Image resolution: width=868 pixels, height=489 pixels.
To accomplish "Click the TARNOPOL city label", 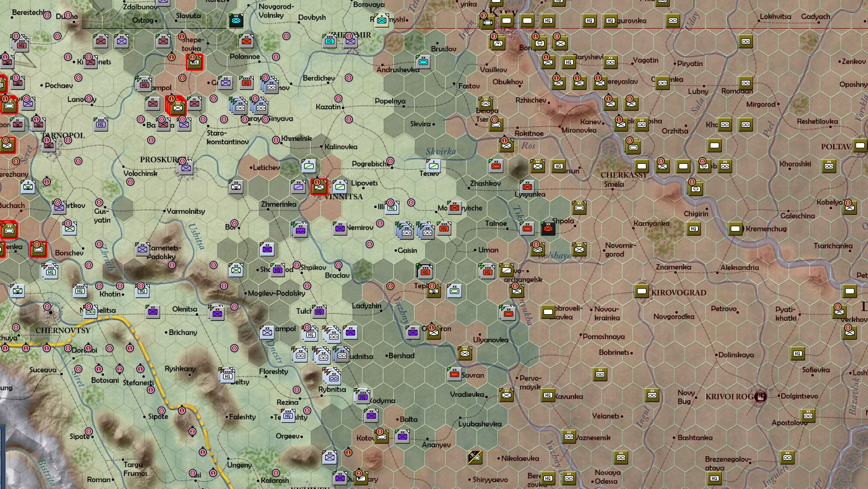I will [x=62, y=135].
